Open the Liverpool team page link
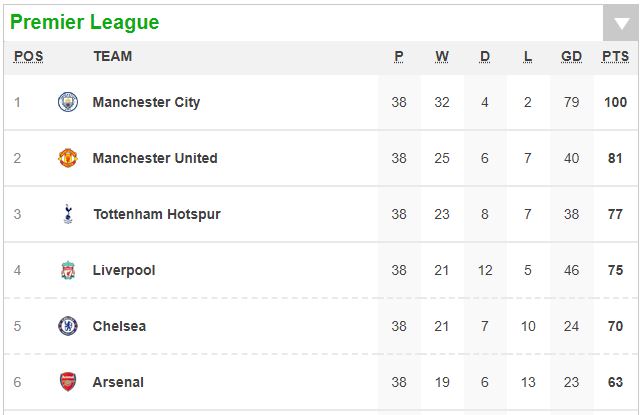This screenshot has height=415, width=644. pyautogui.click(x=124, y=270)
